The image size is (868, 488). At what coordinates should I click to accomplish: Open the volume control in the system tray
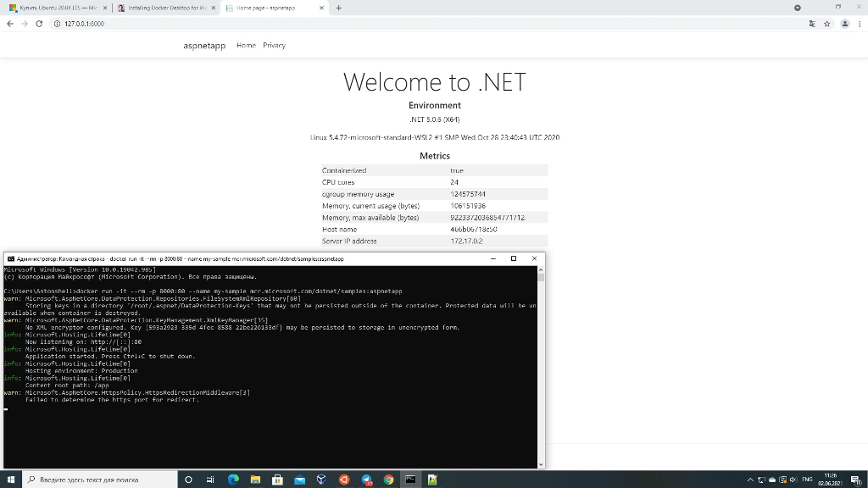(793, 480)
